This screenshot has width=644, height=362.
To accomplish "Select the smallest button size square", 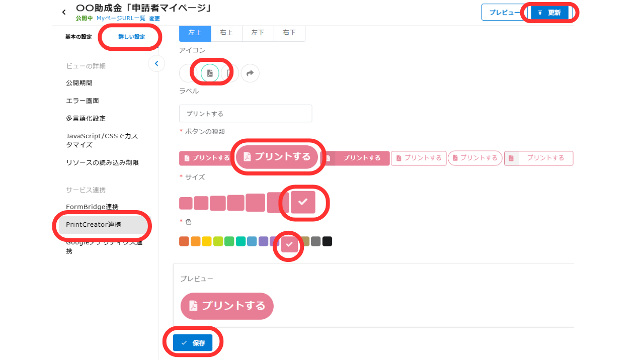I will (x=186, y=203).
